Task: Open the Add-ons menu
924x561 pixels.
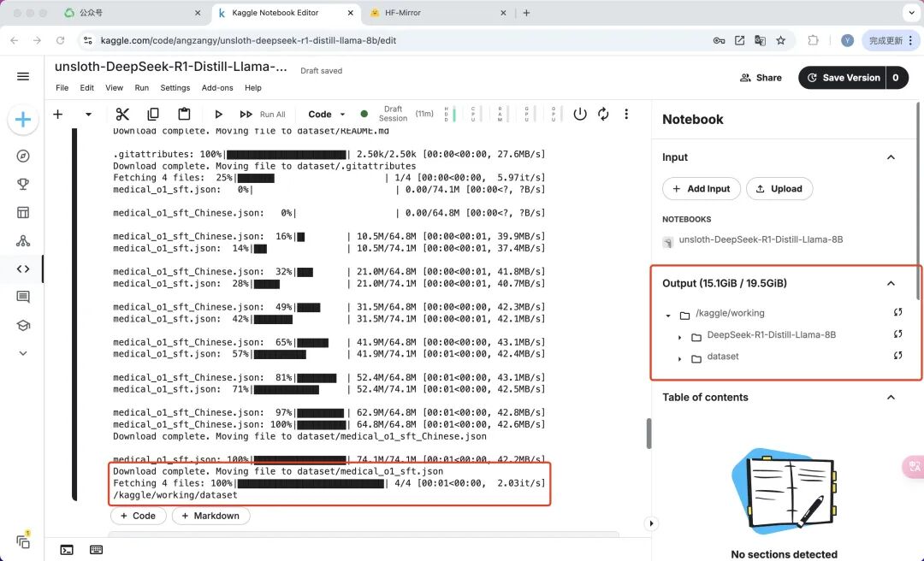Action: pyautogui.click(x=216, y=88)
